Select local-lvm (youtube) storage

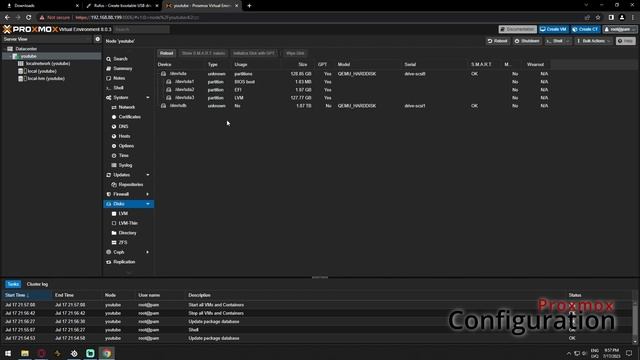[x=46, y=78]
